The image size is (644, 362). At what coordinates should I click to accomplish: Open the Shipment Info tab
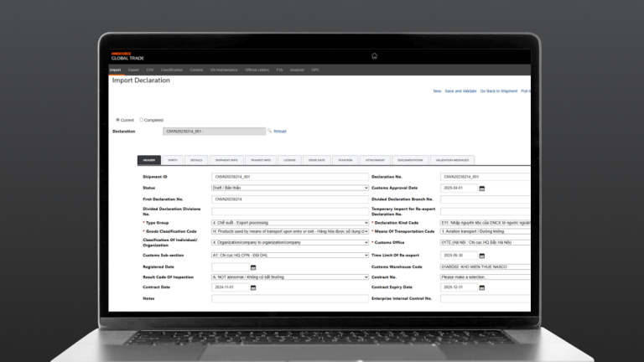coord(226,159)
